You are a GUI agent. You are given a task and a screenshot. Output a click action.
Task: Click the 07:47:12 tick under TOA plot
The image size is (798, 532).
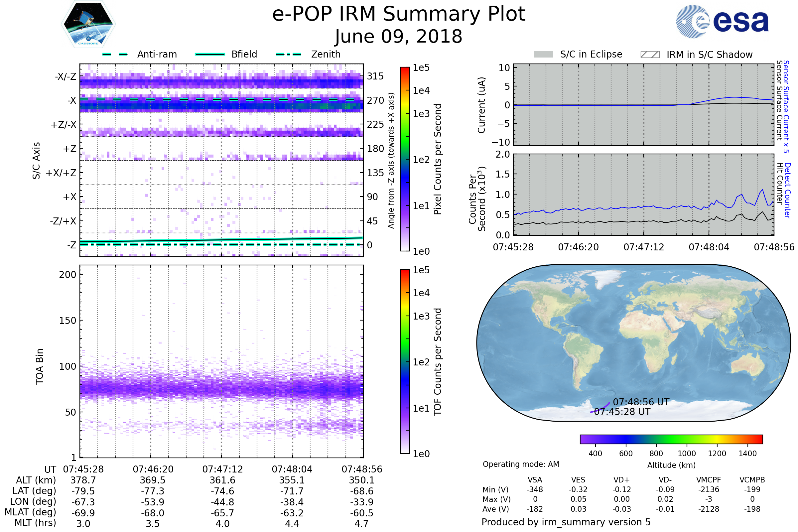point(222,469)
